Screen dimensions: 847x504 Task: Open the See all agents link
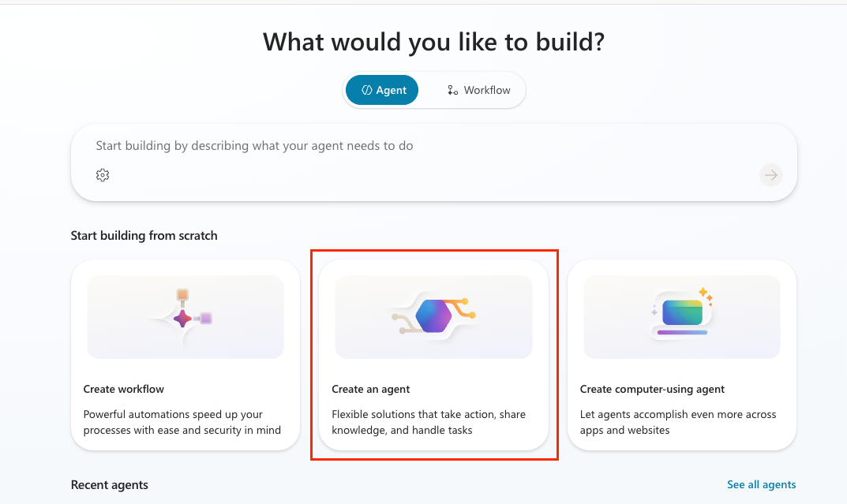(761, 484)
